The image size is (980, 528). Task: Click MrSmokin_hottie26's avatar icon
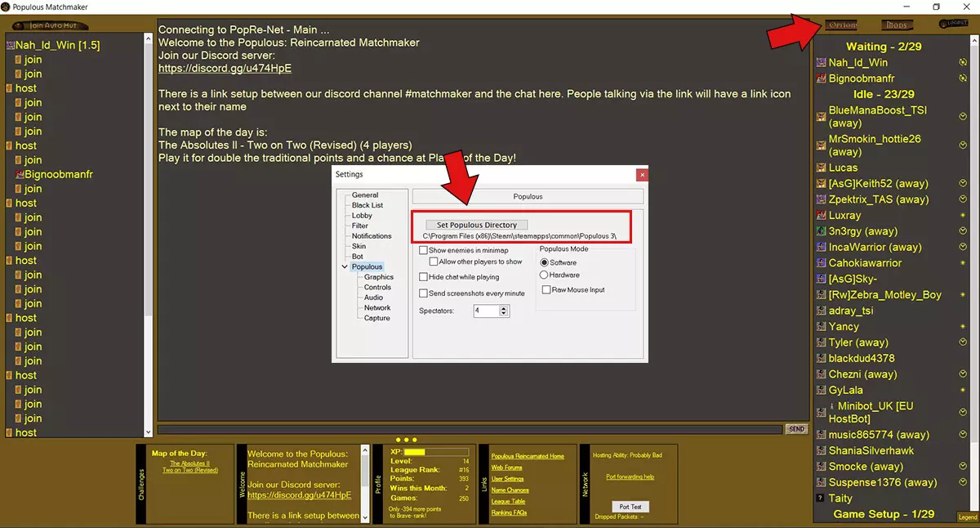[x=821, y=145]
